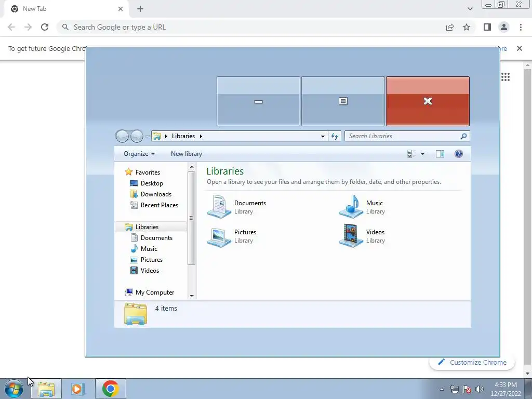Toggle the Chrome side panel
This screenshot has width=532, height=399.
point(487,27)
